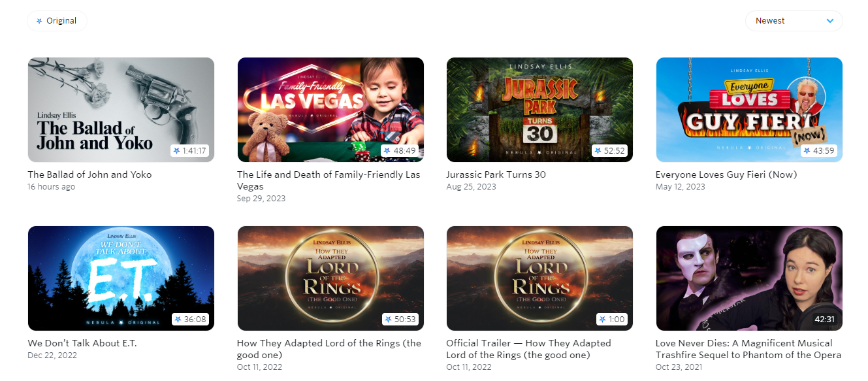Open The Ballad of John and Yoko thumbnail

click(121, 110)
